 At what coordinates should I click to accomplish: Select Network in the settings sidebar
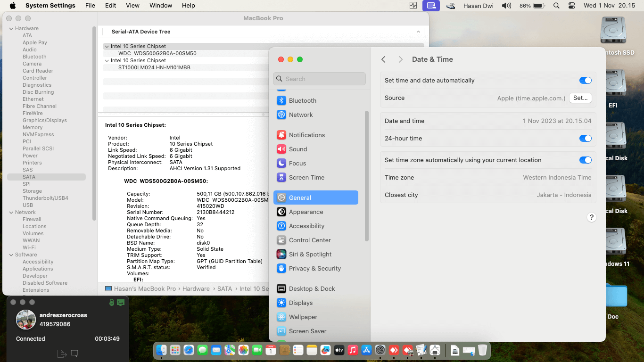point(301,115)
